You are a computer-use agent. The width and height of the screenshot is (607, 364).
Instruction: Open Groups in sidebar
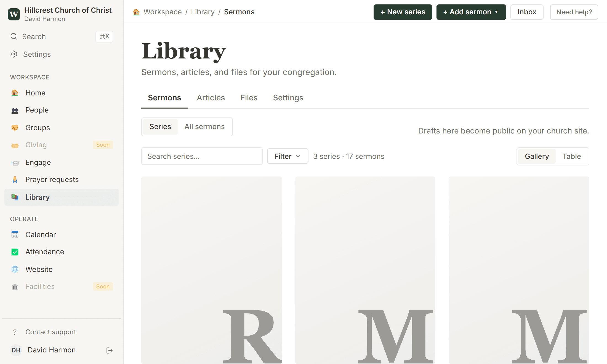pos(62,128)
